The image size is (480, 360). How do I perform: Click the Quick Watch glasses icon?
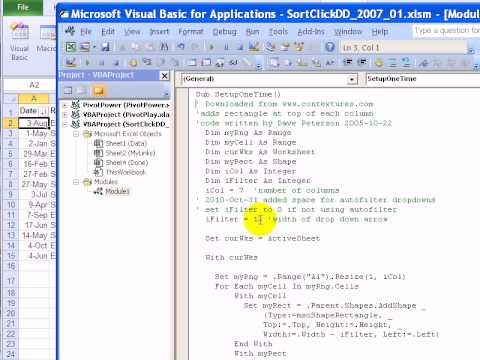[233, 62]
